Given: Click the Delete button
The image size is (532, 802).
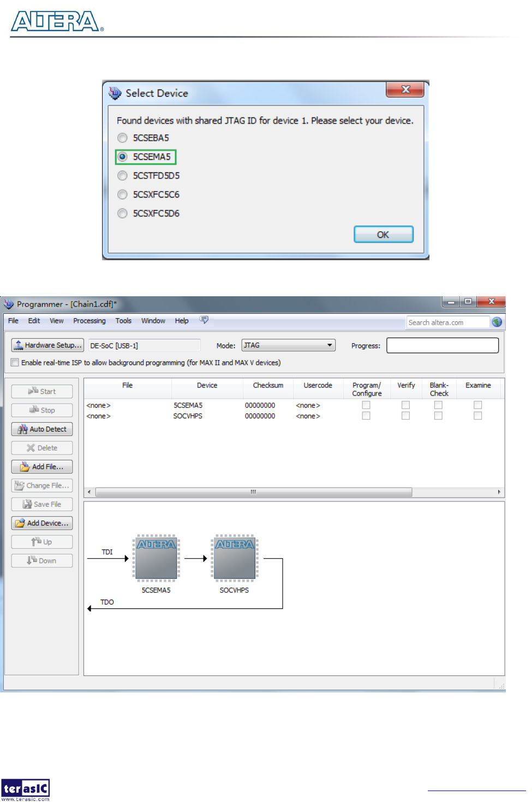Looking at the screenshot, I should tap(42, 448).
